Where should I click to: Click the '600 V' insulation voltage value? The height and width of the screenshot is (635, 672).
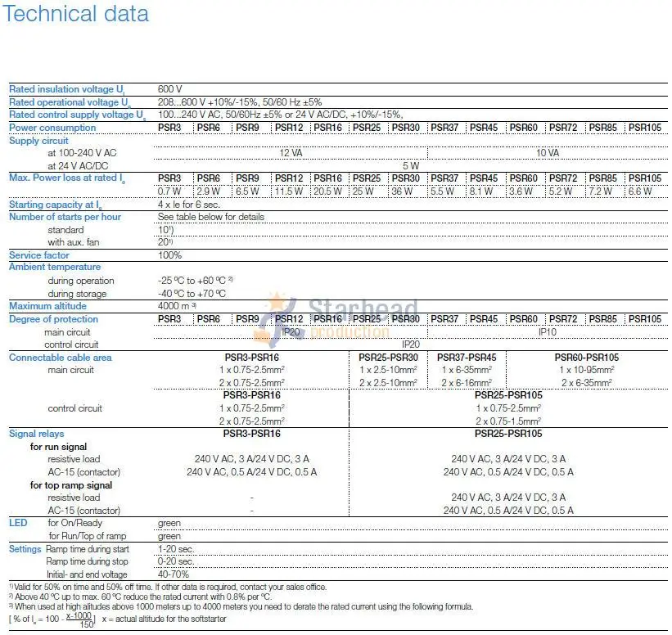(x=169, y=89)
